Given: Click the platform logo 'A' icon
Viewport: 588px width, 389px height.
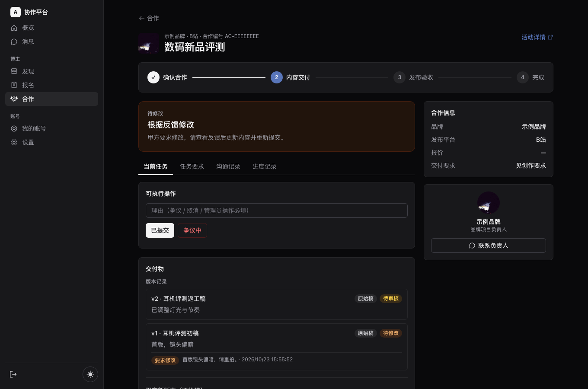Looking at the screenshot, I should click(16, 12).
